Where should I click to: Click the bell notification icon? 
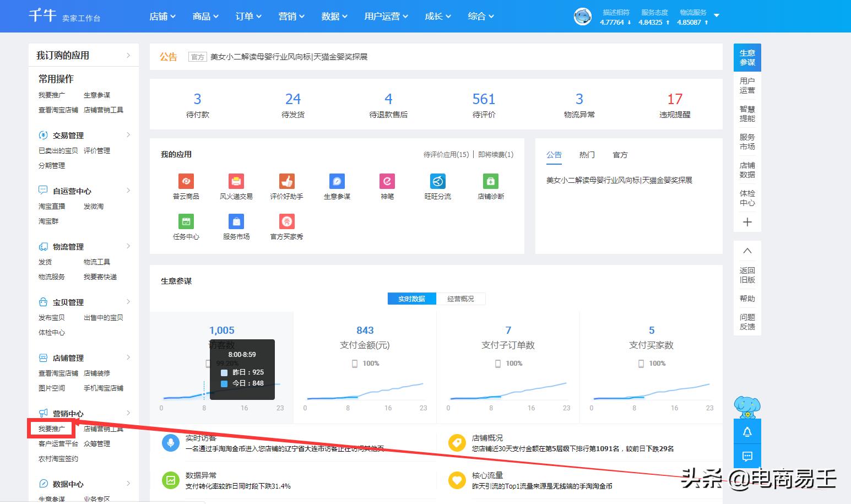747,432
